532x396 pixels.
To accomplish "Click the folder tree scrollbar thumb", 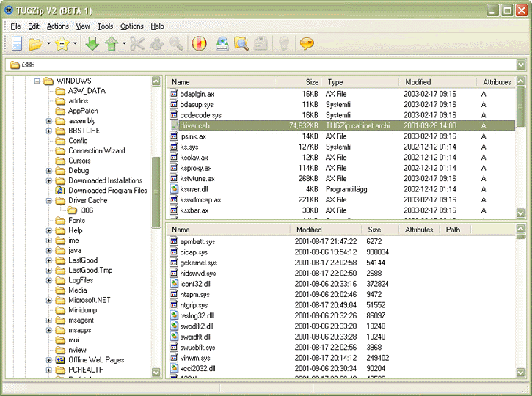I will [x=156, y=193].
